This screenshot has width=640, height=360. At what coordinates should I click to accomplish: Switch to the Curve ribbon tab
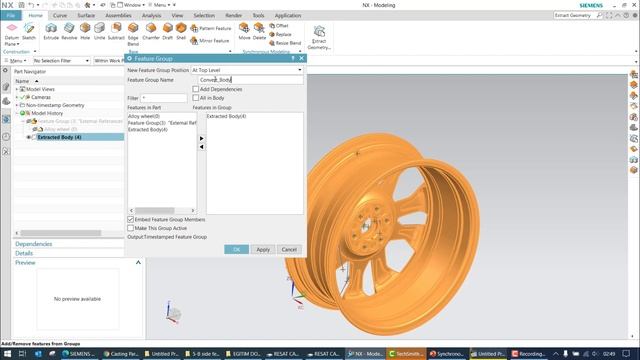[x=60, y=15]
